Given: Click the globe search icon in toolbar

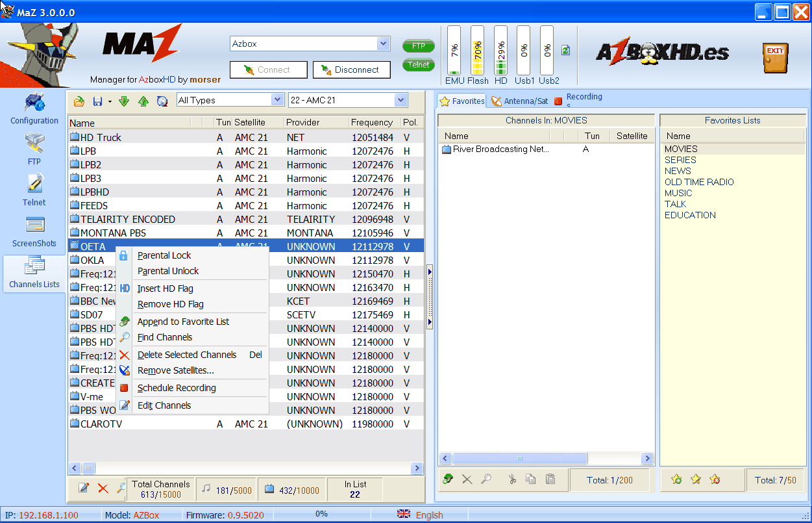Looking at the screenshot, I should click(x=162, y=101).
